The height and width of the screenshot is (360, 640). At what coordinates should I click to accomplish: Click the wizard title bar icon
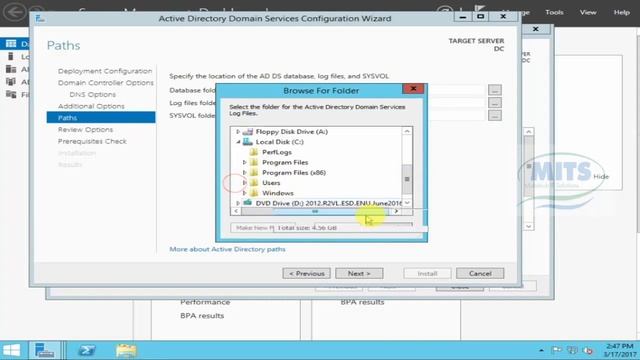(40, 18)
